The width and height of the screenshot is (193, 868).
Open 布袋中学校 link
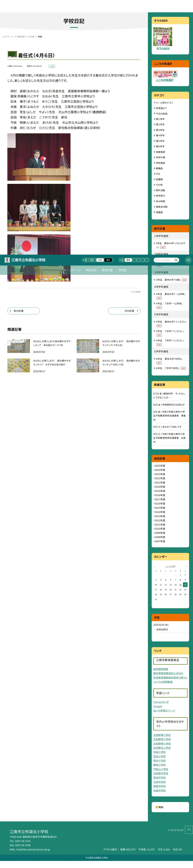(160, 790)
